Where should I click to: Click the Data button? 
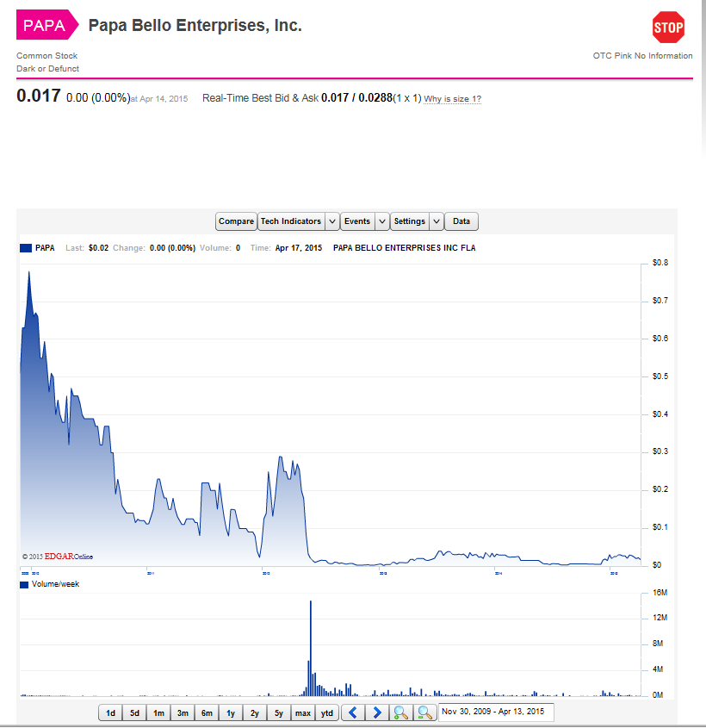point(461,221)
